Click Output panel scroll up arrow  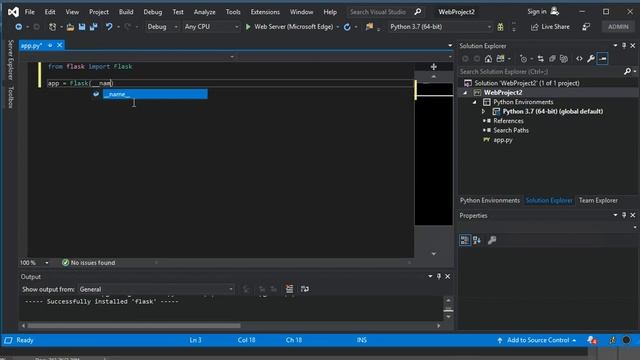(x=448, y=300)
